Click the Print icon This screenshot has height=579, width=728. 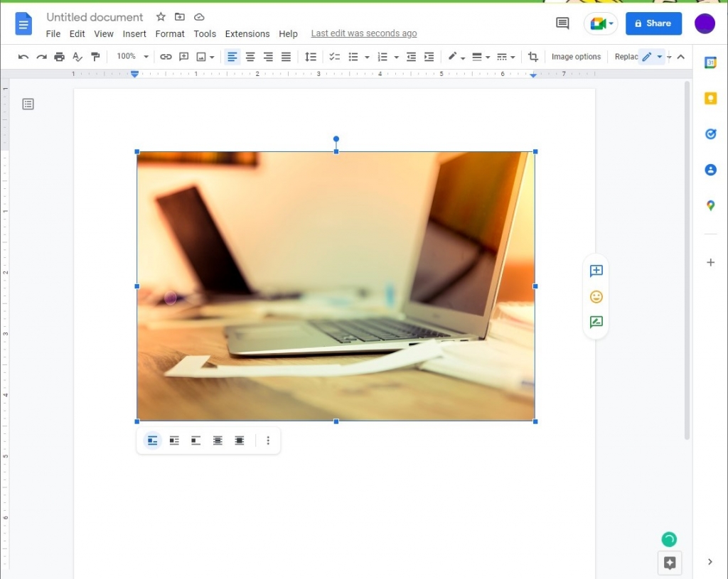pyautogui.click(x=59, y=56)
